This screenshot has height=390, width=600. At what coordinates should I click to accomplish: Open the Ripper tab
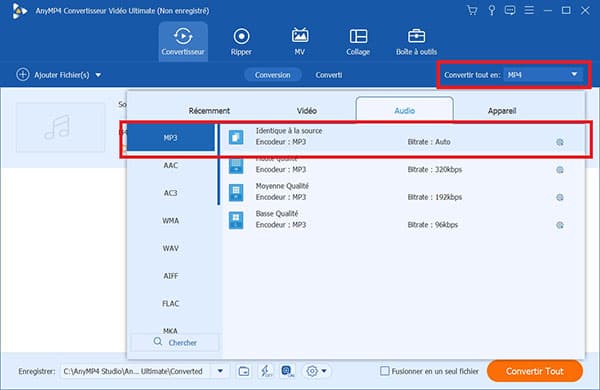[241, 41]
